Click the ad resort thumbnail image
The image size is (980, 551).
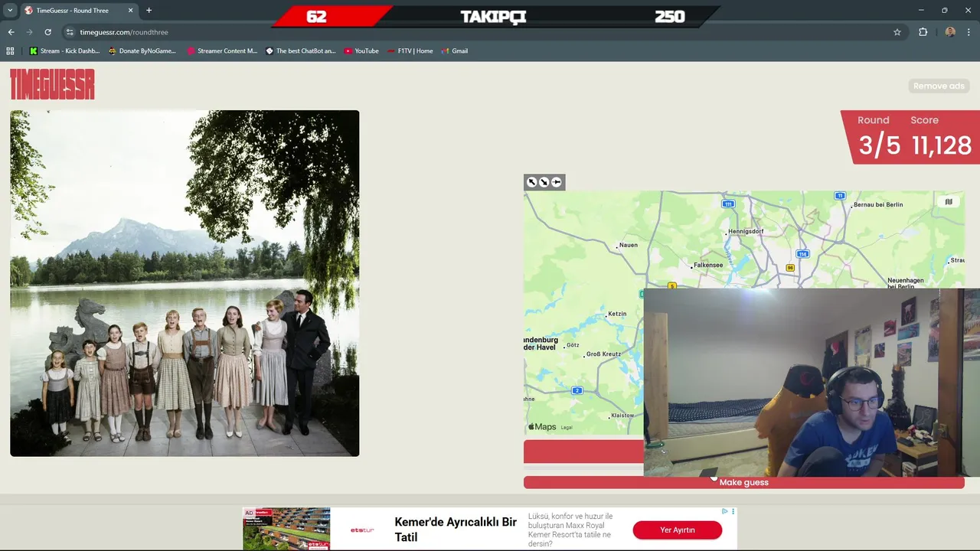click(x=286, y=529)
